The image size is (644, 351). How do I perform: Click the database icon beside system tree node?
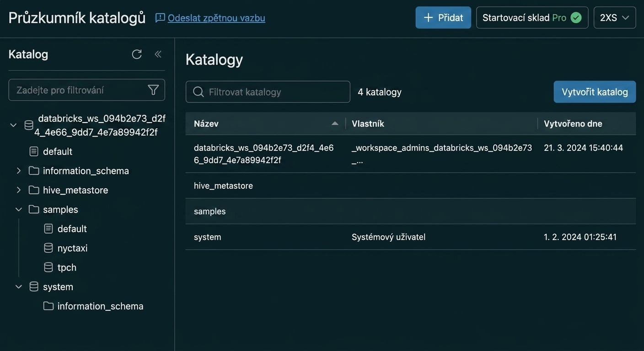34,287
